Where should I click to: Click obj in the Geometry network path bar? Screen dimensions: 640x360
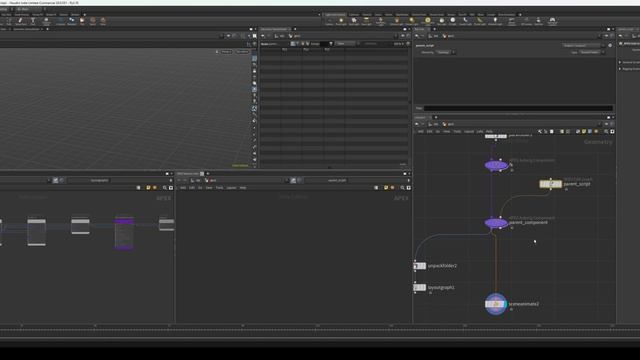pos(434,124)
